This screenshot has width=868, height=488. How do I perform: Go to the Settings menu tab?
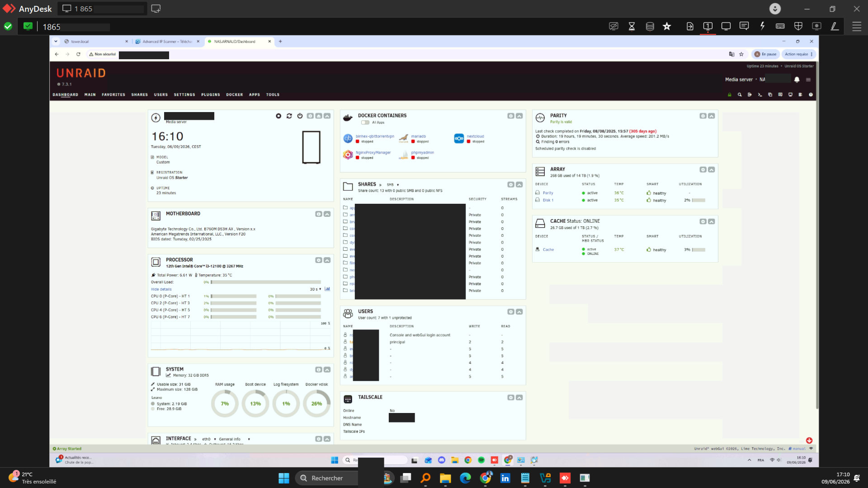click(184, 95)
